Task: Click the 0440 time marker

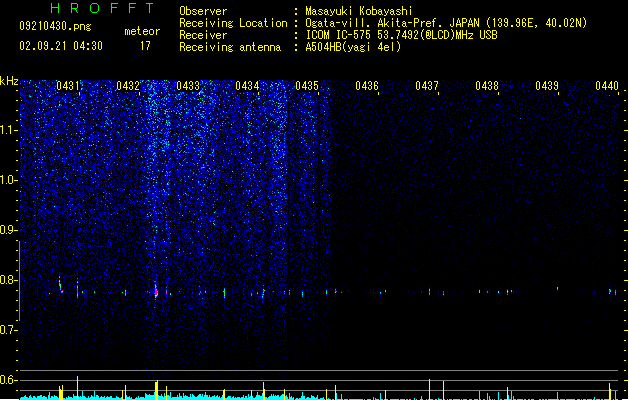Action: click(x=607, y=86)
